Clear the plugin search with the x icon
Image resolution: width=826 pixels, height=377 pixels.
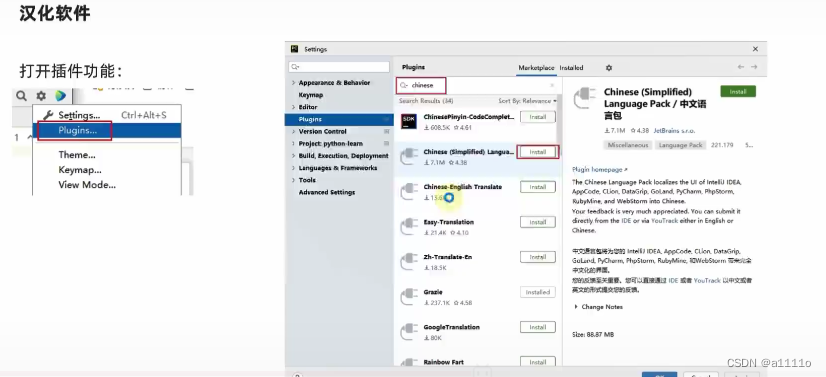pyautogui.click(x=552, y=85)
